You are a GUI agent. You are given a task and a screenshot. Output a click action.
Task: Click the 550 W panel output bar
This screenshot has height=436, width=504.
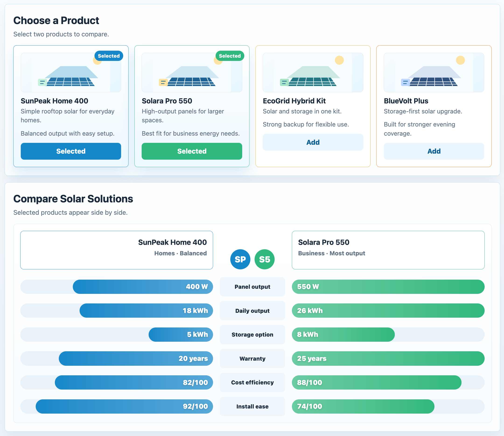click(x=388, y=287)
